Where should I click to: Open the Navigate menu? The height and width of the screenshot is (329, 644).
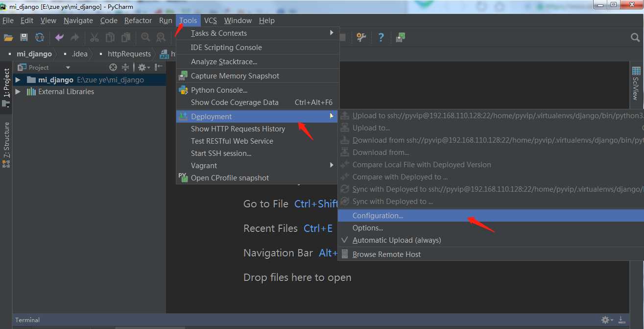pos(78,21)
